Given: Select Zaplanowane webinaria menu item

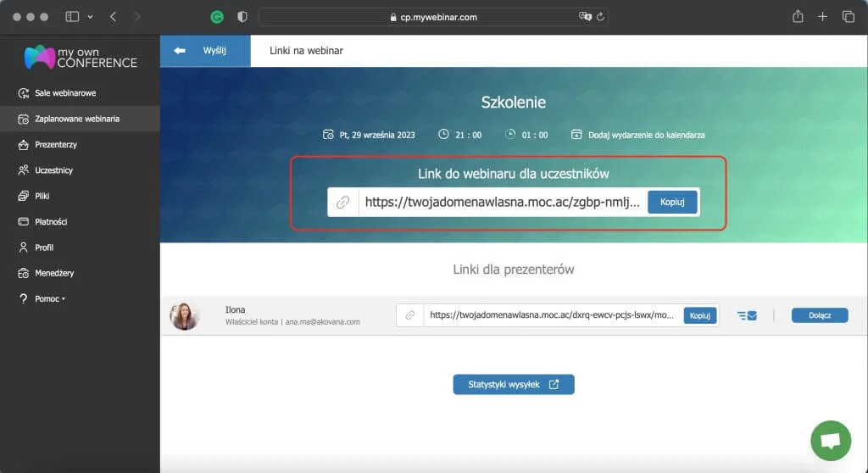Looking at the screenshot, I should tap(81, 119).
